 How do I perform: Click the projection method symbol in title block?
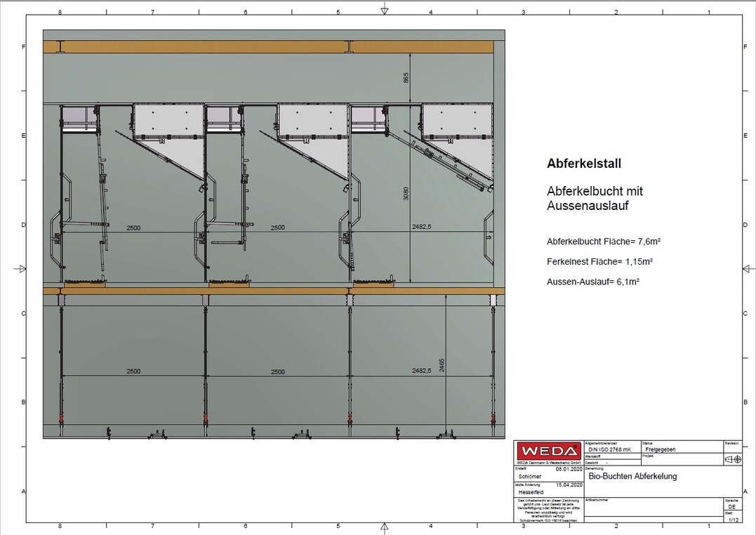tap(732, 458)
